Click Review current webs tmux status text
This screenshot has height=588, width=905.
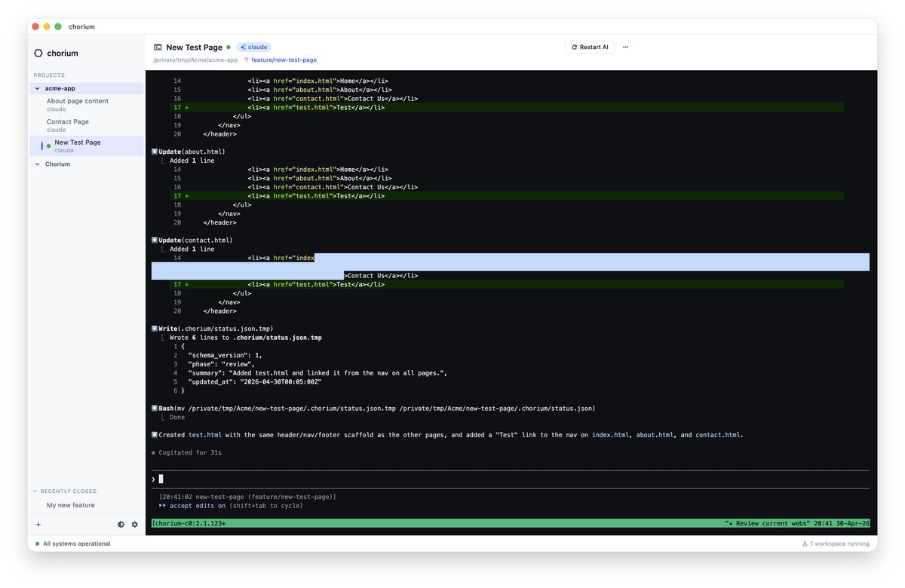[x=769, y=523]
